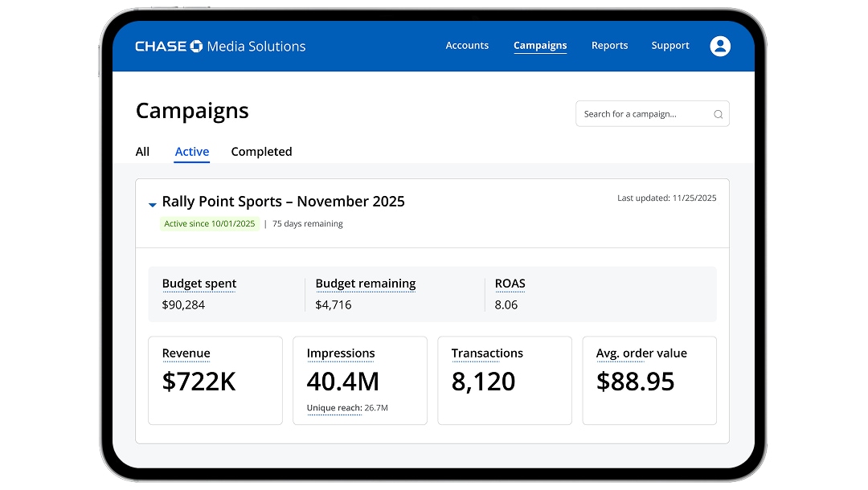Click the Unique reach label

pos(334,408)
